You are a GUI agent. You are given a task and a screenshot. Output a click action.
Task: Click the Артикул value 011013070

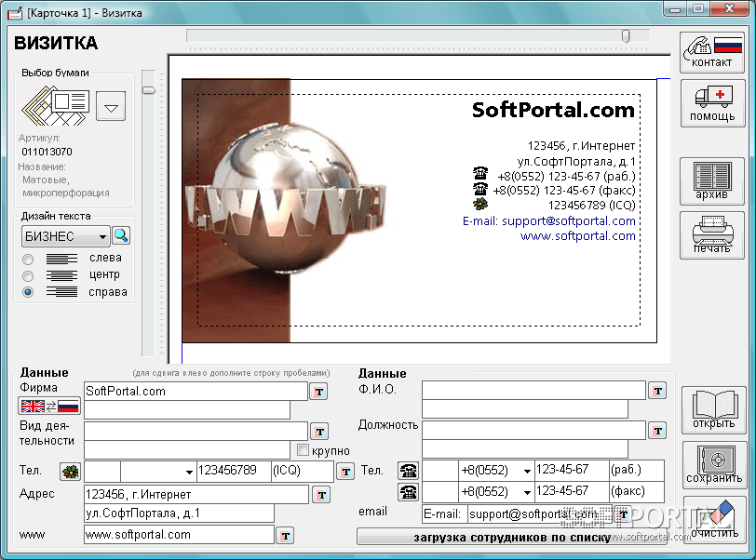click(47, 152)
